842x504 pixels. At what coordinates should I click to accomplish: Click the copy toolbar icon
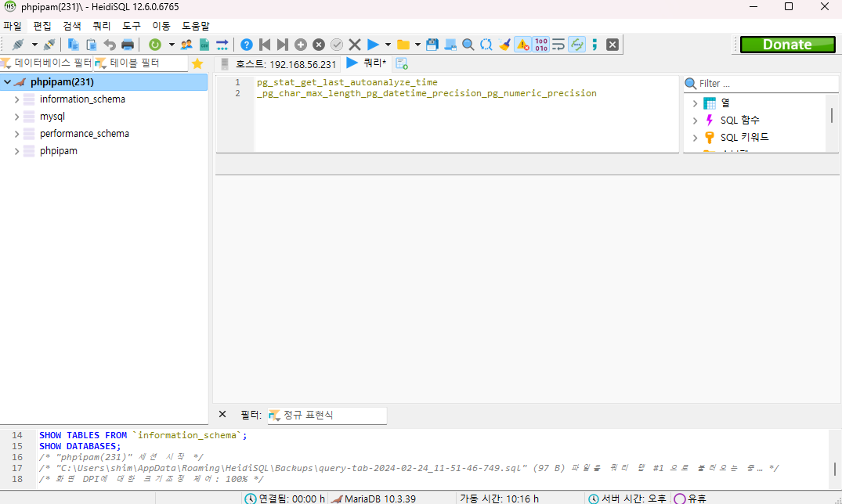[x=73, y=45]
